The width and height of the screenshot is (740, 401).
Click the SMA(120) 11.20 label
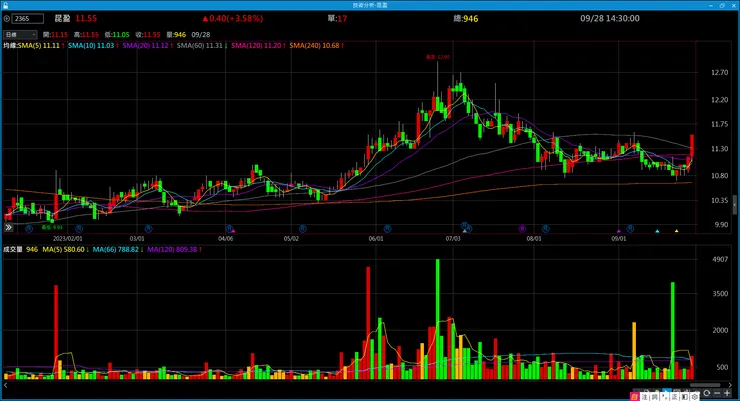(x=256, y=46)
